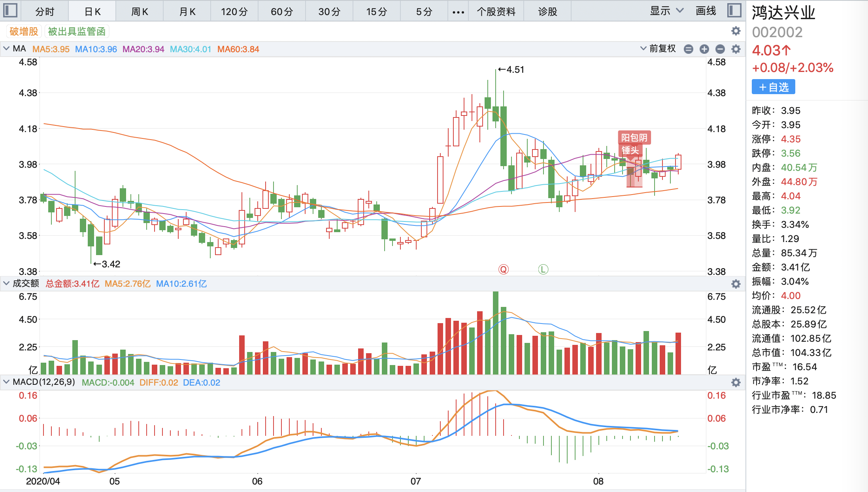868x492 pixels.
Task: Open the MACD panel settings gear
Action: 736,382
